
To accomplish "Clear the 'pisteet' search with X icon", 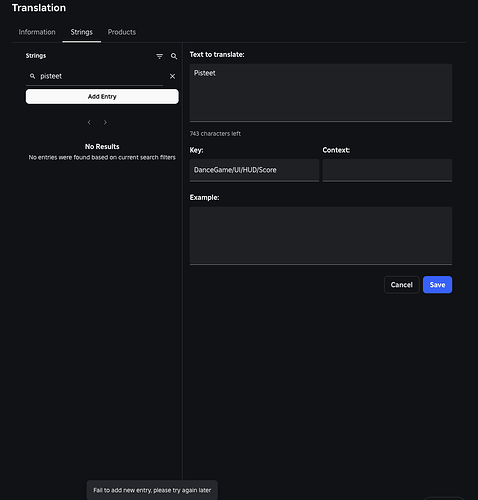I will click(172, 76).
